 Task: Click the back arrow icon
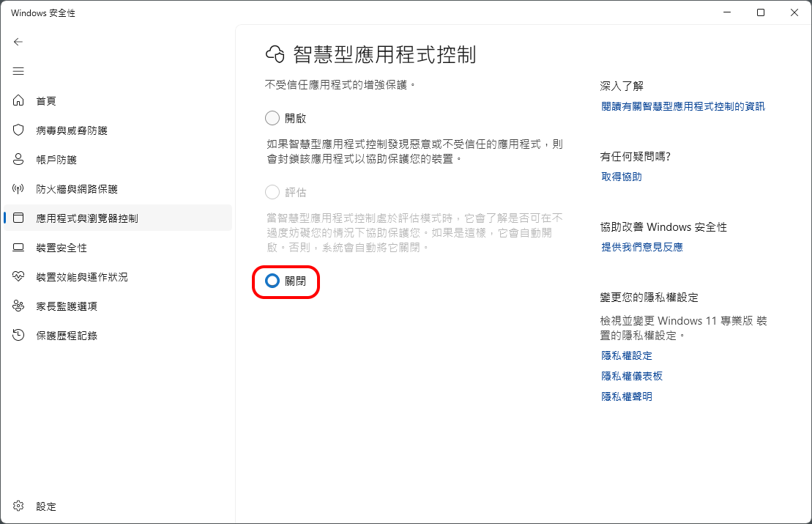point(18,42)
